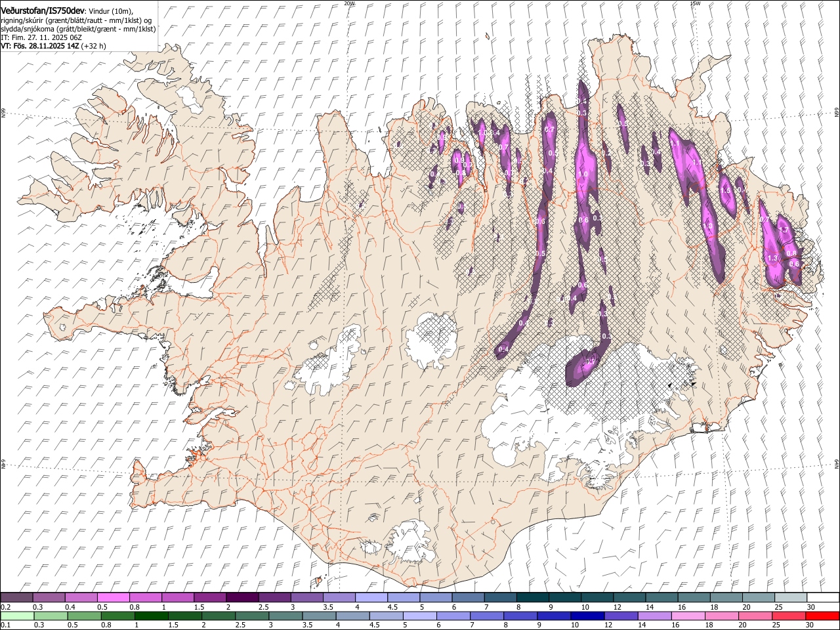Pick the light pink 16 rain legend swatch

pos(687,616)
